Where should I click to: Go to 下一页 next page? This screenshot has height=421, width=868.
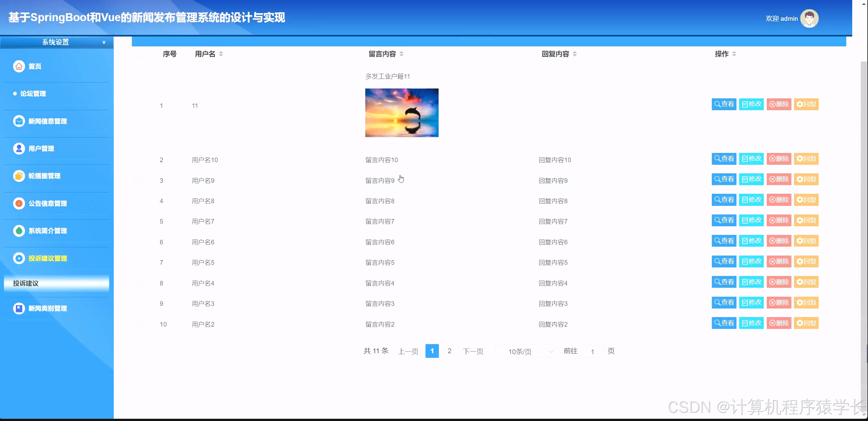473,351
